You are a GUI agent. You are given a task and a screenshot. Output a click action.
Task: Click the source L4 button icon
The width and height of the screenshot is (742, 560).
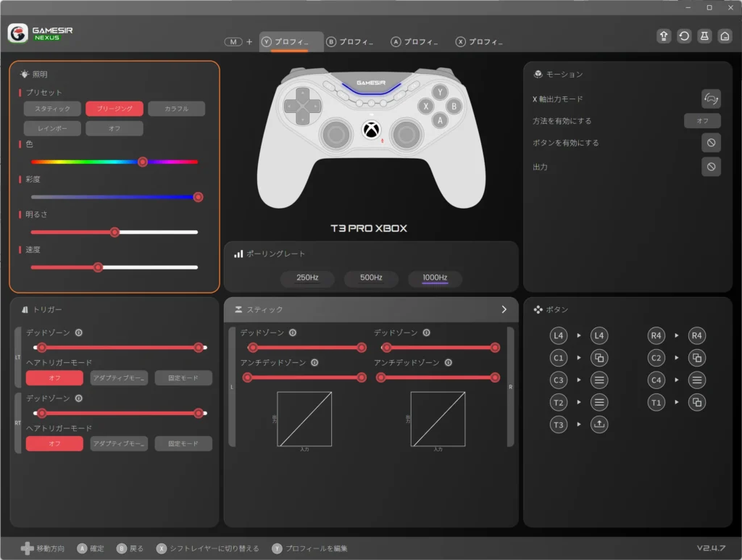[559, 335]
